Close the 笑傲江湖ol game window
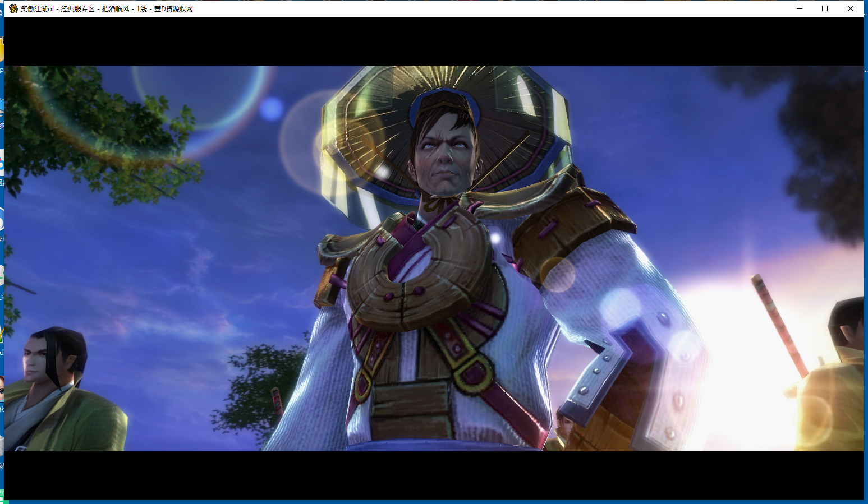The image size is (868, 504). click(851, 8)
